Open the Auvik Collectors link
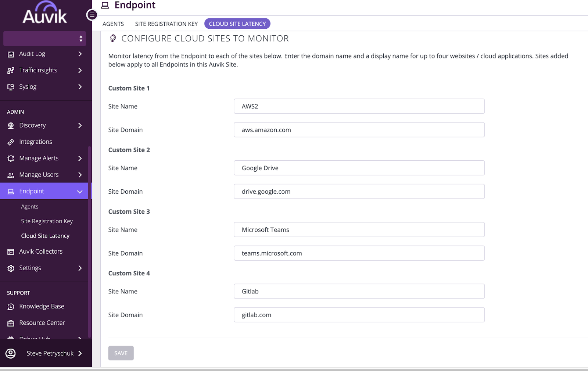Screen dimensions: 588x371 41,252
